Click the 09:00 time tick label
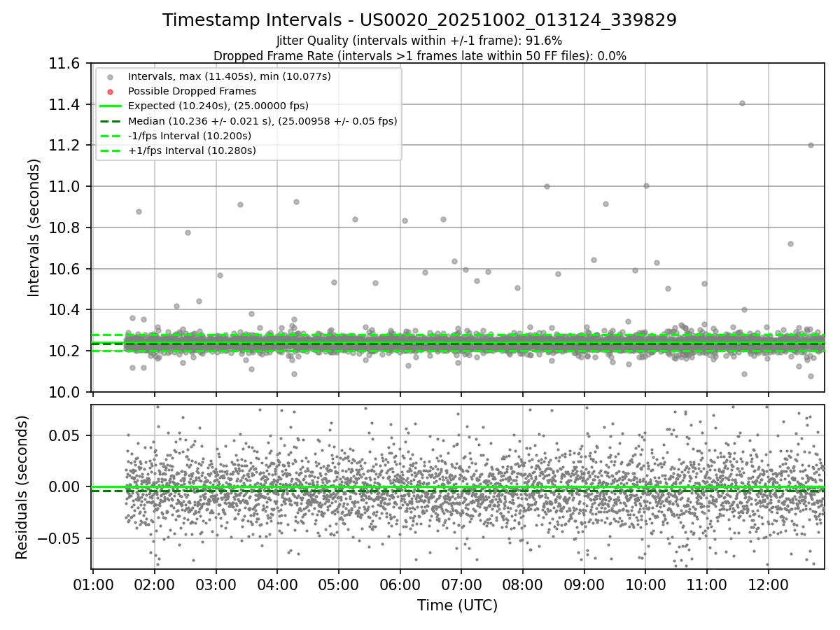Image resolution: width=840 pixels, height=630 pixels. (584, 584)
